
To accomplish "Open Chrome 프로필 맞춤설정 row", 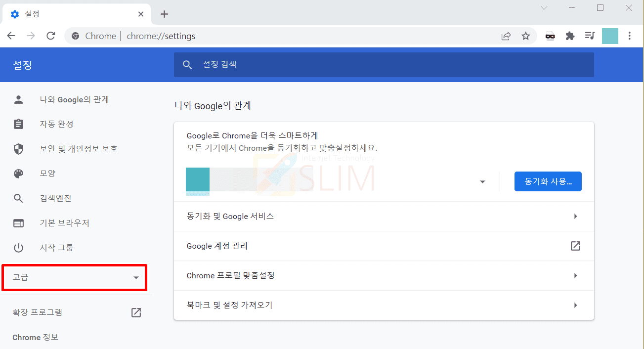I will coord(384,275).
